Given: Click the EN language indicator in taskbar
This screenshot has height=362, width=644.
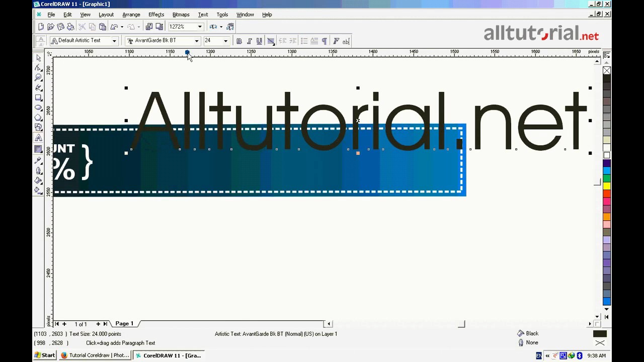Looking at the screenshot, I should (539, 355).
